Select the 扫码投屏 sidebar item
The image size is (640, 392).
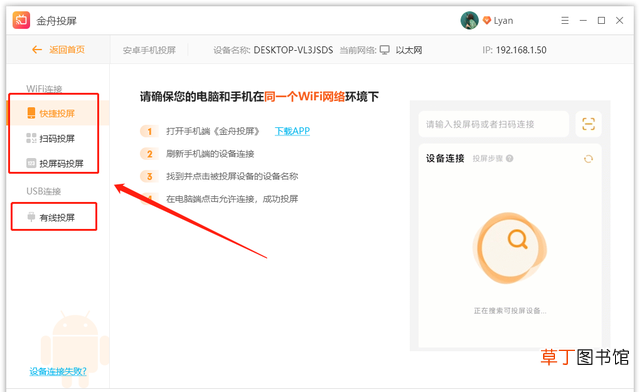point(58,138)
